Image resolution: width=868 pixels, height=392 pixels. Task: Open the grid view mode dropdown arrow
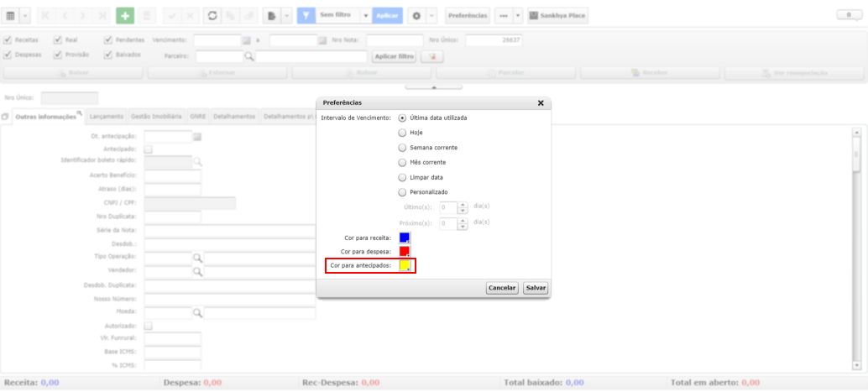25,16
